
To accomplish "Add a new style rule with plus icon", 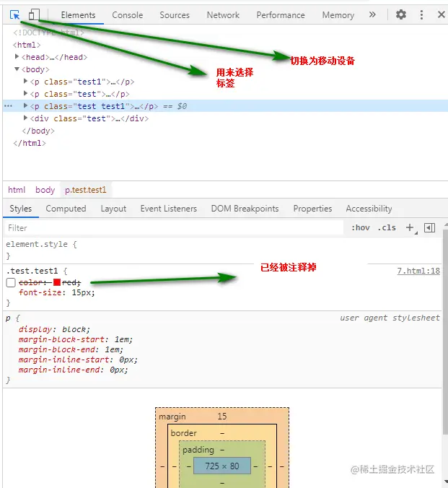I will tap(410, 228).
